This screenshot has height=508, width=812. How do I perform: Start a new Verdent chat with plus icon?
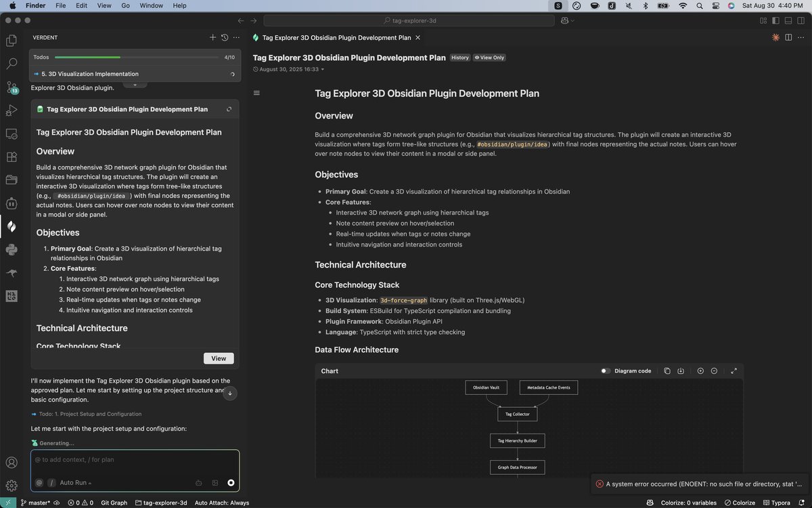coord(212,38)
